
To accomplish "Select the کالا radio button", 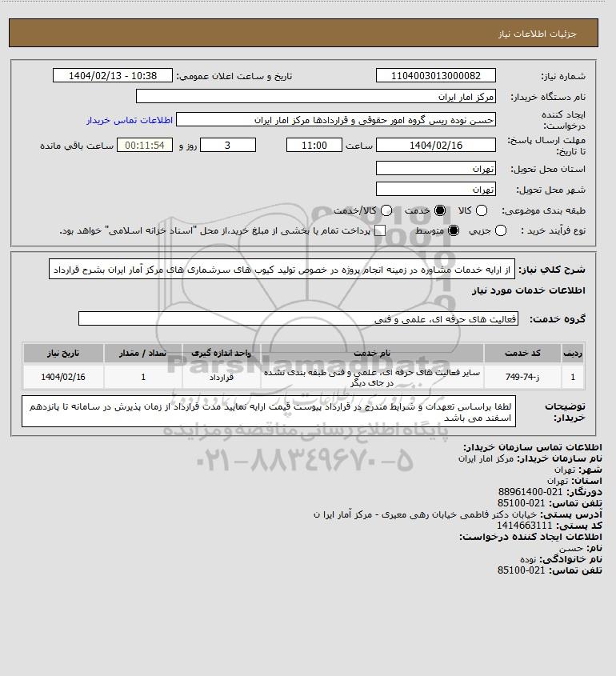I will (482, 210).
